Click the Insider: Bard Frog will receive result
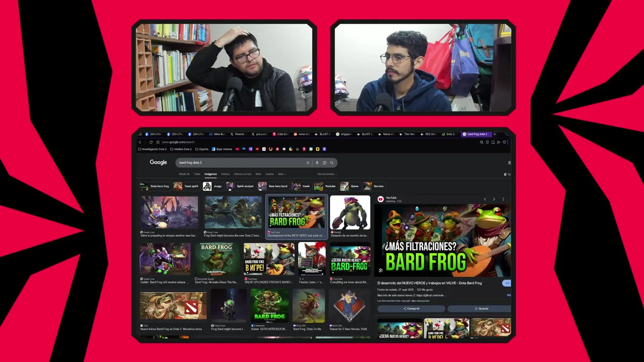The height and width of the screenshot is (362, 644). pyautogui.click(x=165, y=263)
